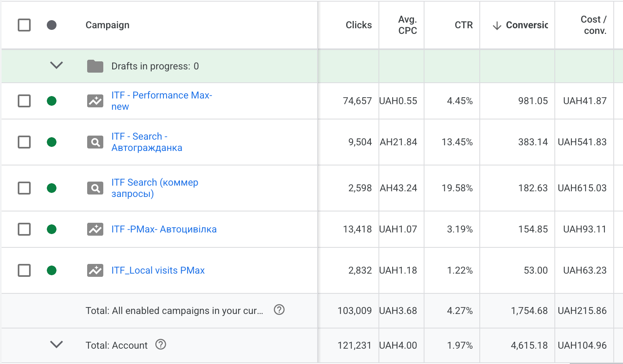Open the ITF_Local visits PMax campaign link
The width and height of the screenshot is (623, 364).
(x=158, y=270)
